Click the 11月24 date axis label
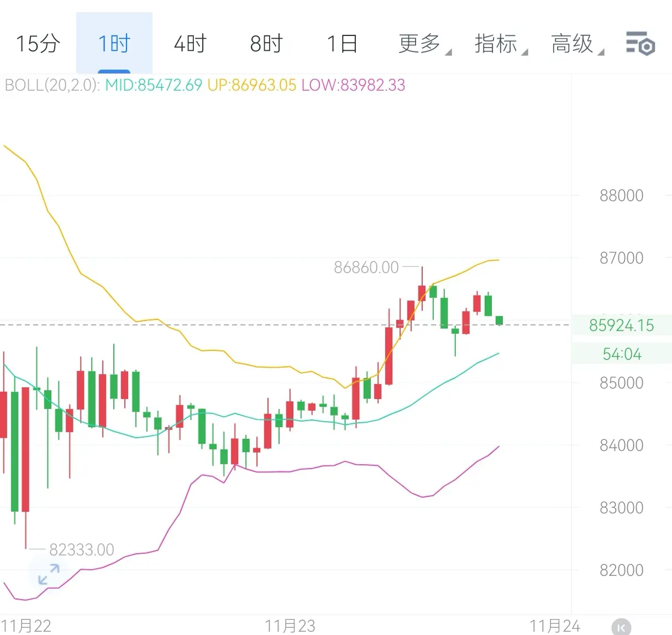Screen dimensions: 672x635 [555, 626]
